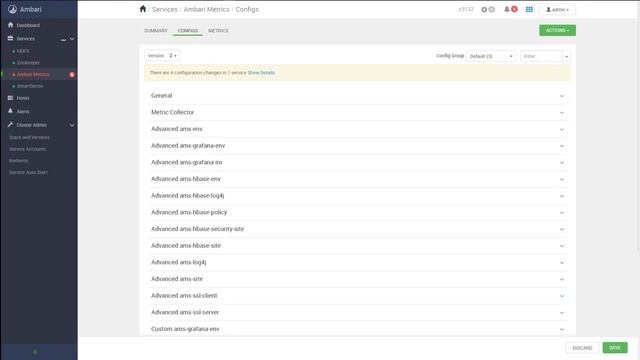Expand the Metric Collector section chevron

562,113
